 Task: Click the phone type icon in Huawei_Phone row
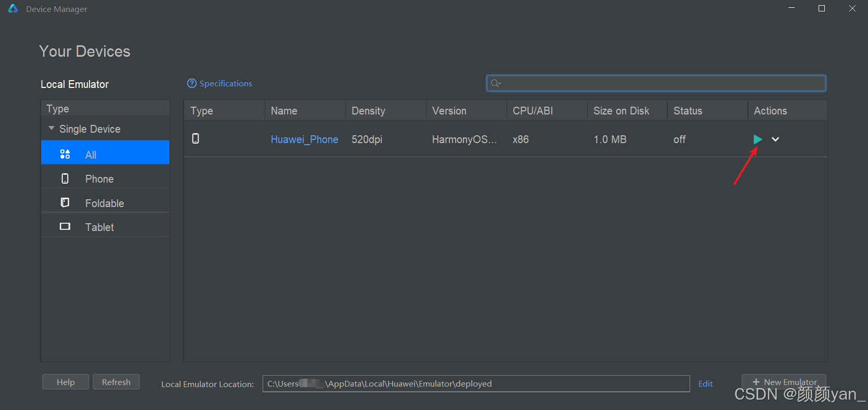[196, 138]
